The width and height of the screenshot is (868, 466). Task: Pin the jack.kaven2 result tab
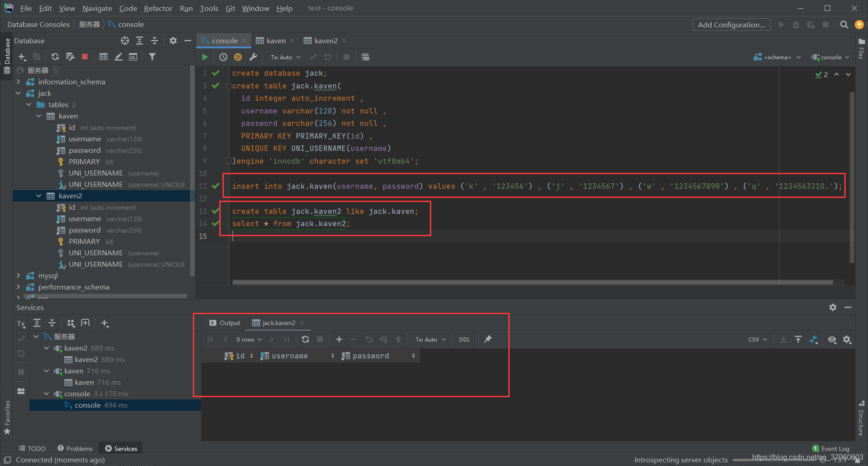pos(488,339)
